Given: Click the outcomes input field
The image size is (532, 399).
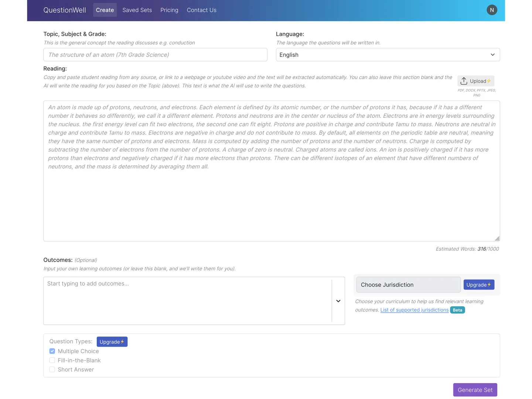Looking at the screenshot, I should coord(188,301).
